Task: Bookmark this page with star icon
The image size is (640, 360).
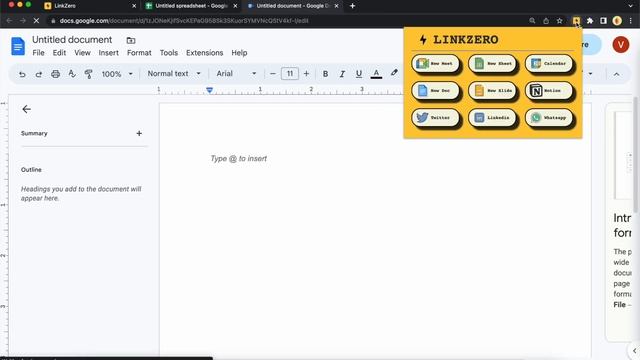Action: [x=560, y=20]
